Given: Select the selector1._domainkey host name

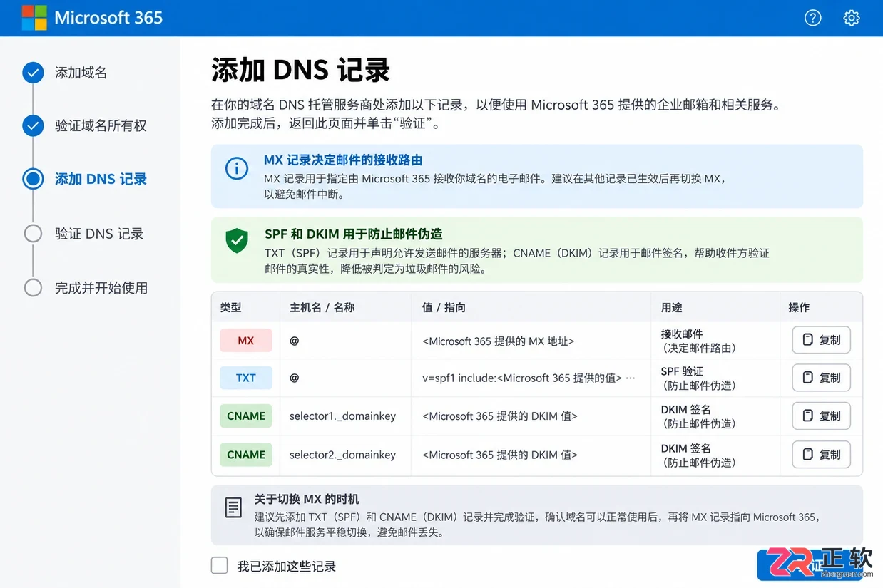Looking at the screenshot, I should [342, 416].
